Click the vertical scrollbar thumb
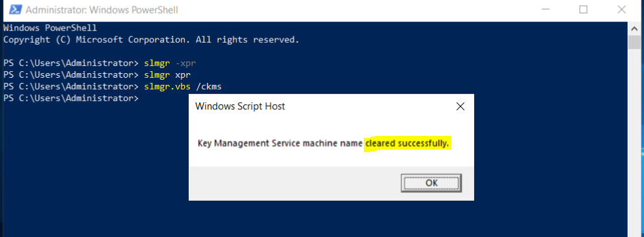 click(633, 42)
